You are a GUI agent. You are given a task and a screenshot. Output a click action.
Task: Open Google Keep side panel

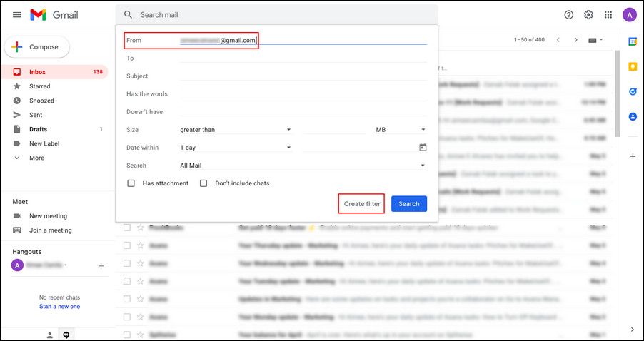[x=633, y=67]
